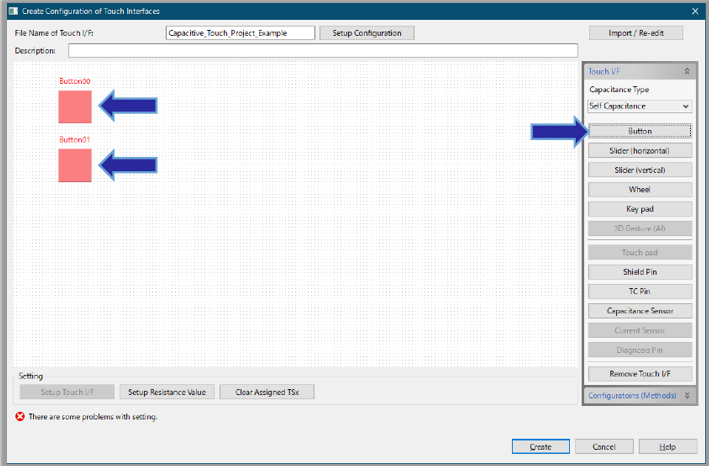Click Clear Assigned TSx
The width and height of the screenshot is (709, 466).
pos(267,392)
